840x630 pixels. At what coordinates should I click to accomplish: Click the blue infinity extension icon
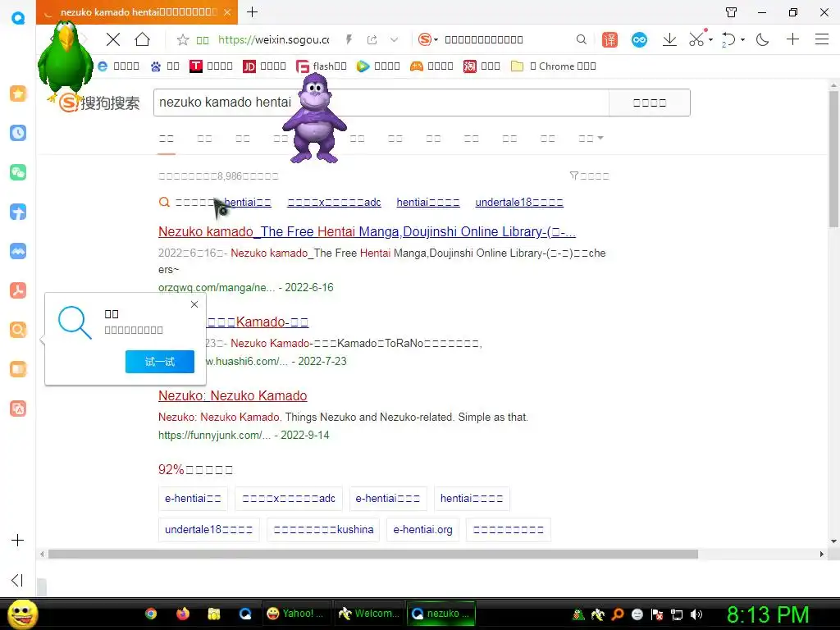coord(639,39)
